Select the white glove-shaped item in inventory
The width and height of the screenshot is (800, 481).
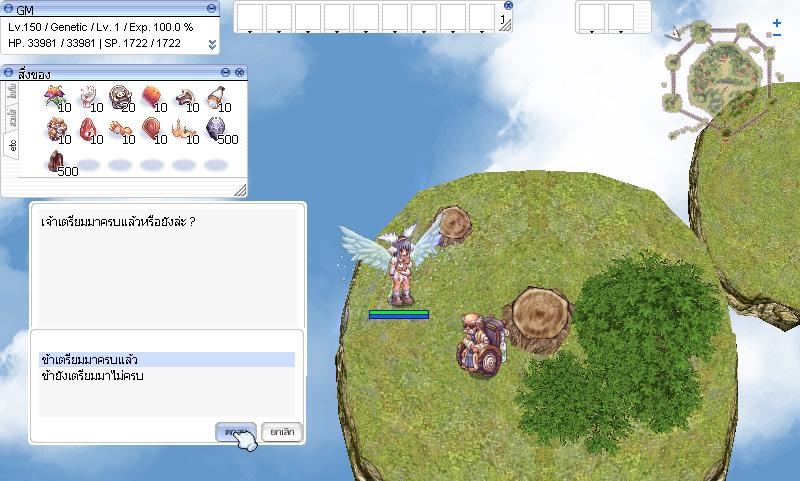(88, 96)
